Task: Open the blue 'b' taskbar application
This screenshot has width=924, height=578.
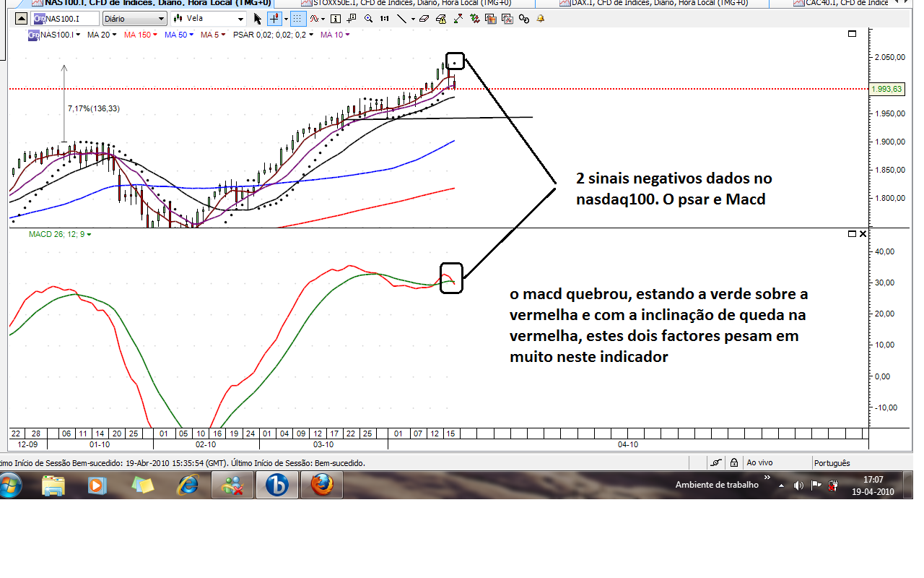Action: [276, 486]
